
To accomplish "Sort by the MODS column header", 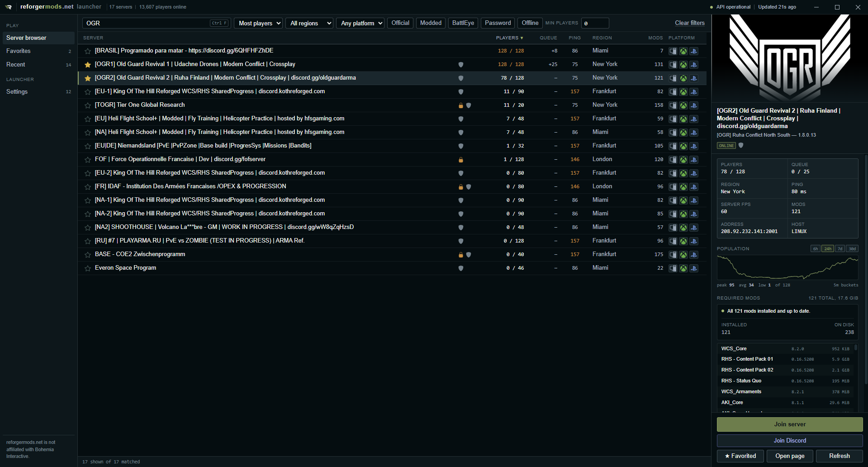I will (655, 38).
